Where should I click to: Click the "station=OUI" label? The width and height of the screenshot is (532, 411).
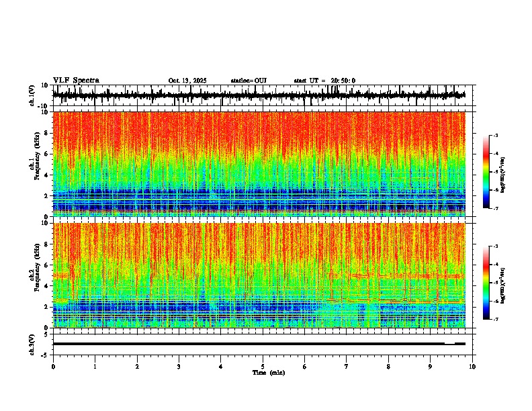pyautogui.click(x=249, y=81)
